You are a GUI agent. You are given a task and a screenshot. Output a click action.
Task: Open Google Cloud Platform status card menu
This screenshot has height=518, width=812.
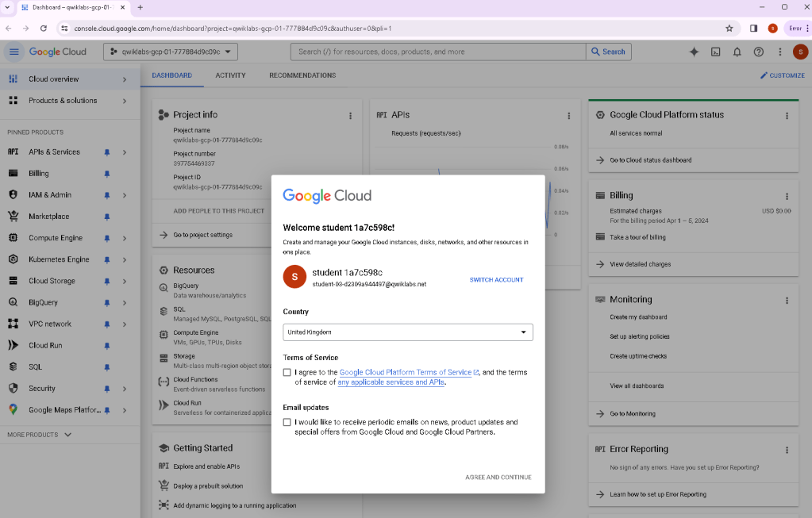point(787,116)
